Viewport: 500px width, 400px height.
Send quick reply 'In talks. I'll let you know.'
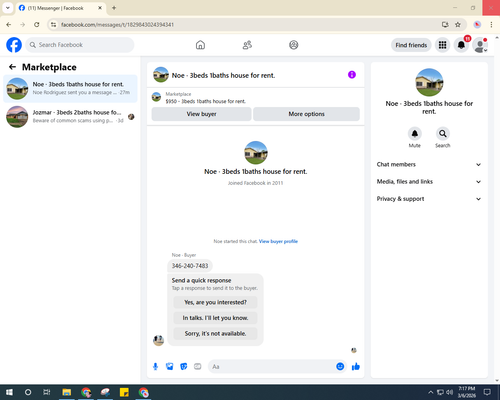pyautogui.click(x=215, y=318)
